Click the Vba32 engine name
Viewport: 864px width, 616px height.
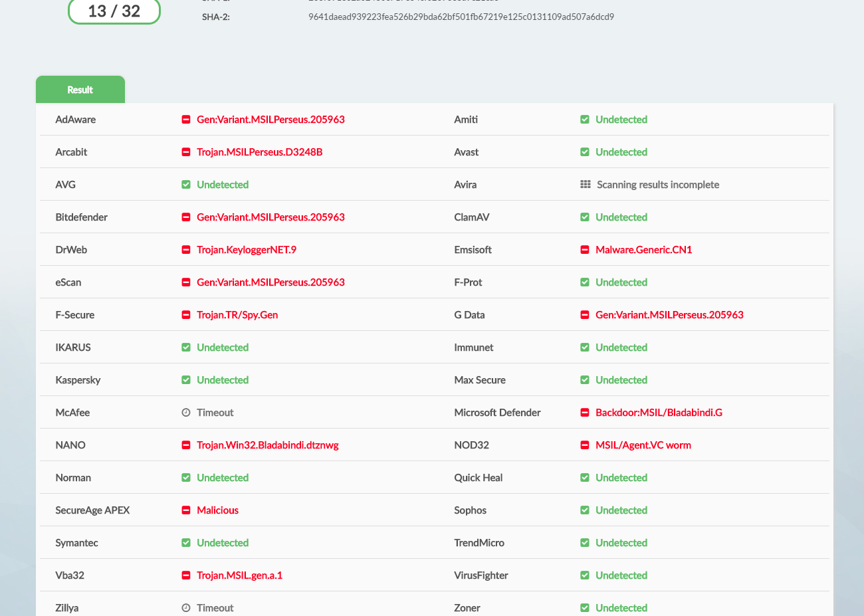point(70,575)
